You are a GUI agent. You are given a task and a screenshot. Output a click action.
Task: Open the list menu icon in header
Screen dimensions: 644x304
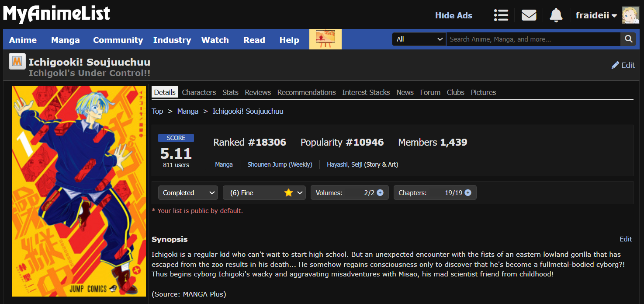501,15
